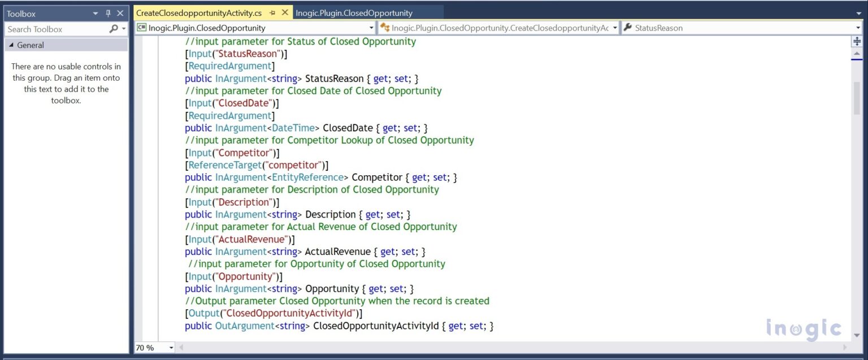This screenshot has width=868, height=360.
Task: Click the split editor icon above the vertical scrollbar
Action: pos(857,41)
